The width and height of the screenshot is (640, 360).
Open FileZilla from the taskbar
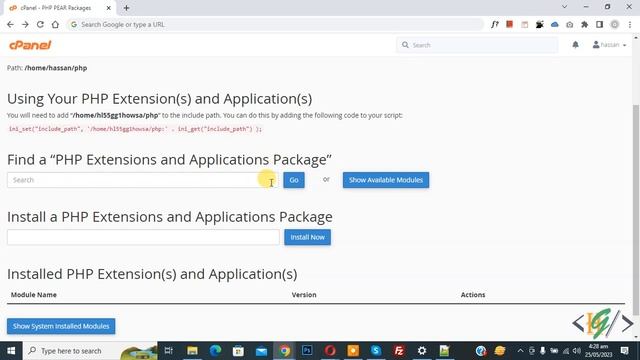tap(399, 351)
